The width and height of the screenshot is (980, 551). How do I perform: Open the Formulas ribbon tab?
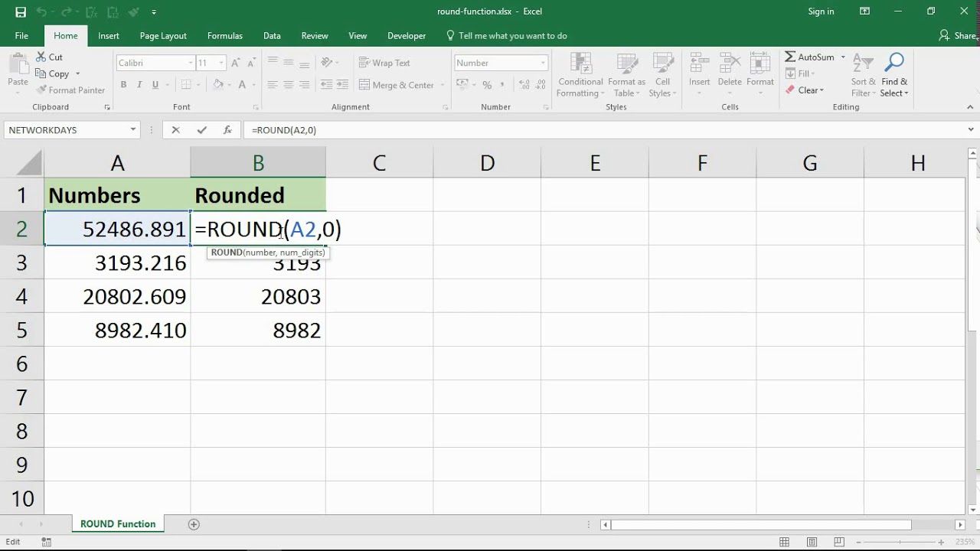224,36
